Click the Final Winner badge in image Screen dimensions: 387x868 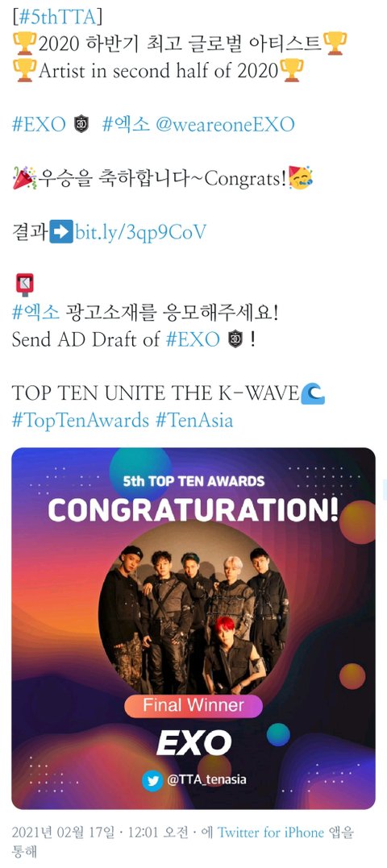193,705
